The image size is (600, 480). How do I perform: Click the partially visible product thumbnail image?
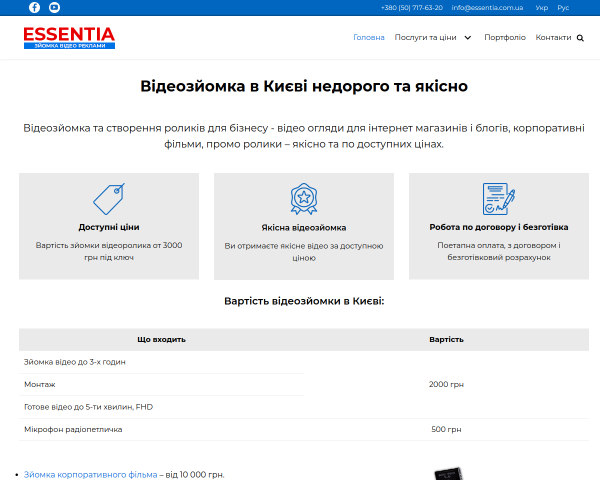[448, 473]
